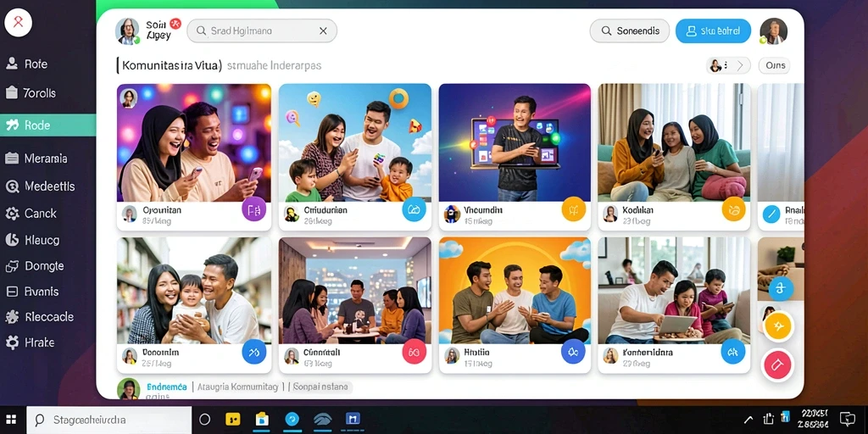Click the red icon on Cunntall card
The height and width of the screenshot is (434, 868).
click(414, 352)
